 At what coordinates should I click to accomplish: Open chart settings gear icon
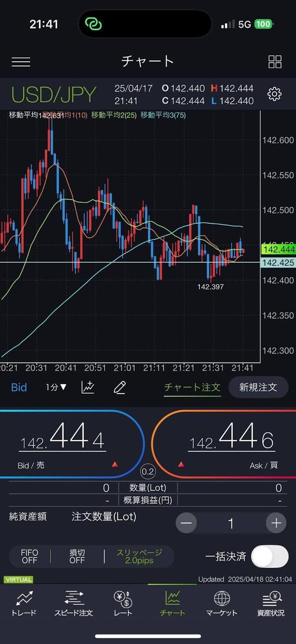point(274,94)
